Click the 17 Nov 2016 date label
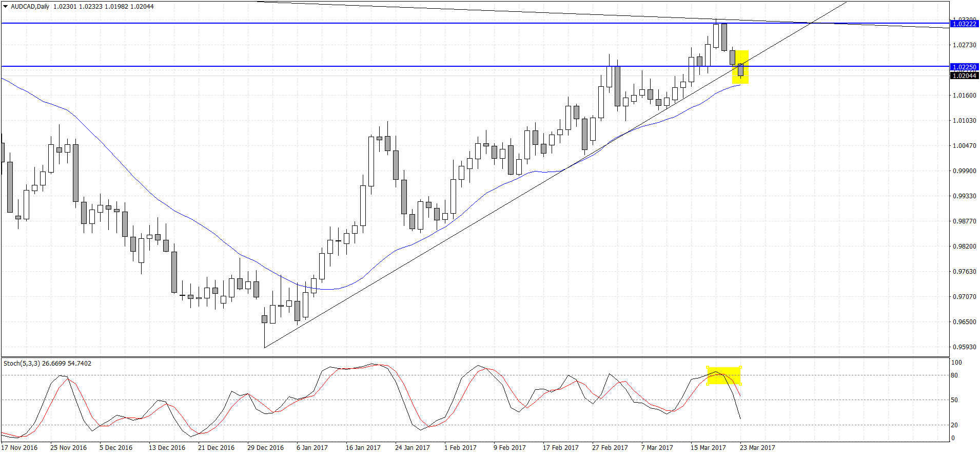The width and height of the screenshot is (980, 454). [19, 448]
